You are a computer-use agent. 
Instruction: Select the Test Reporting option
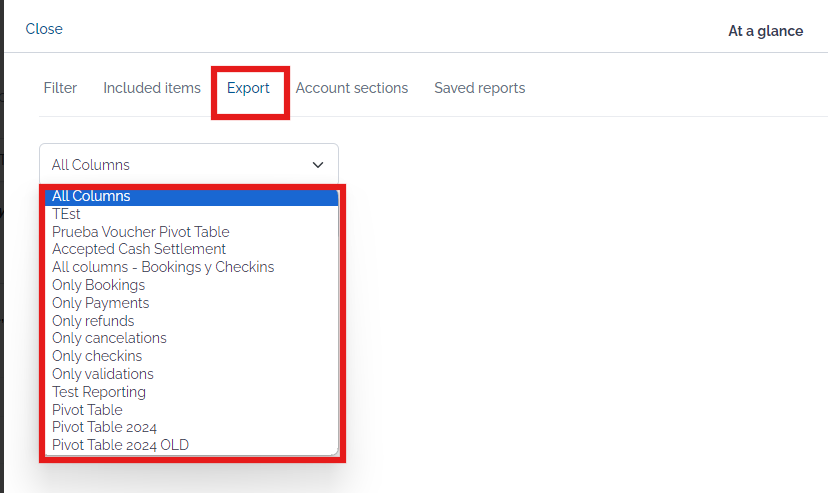[192, 392]
